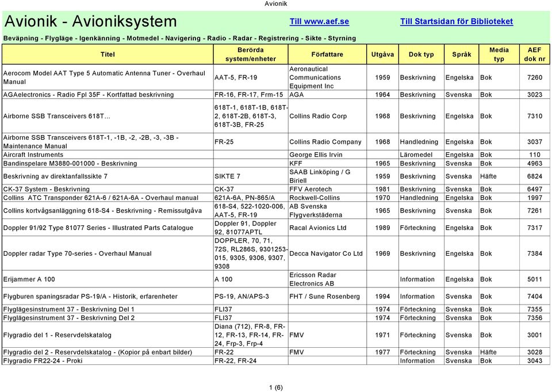Select the AEF dok nr 7384

535,253
